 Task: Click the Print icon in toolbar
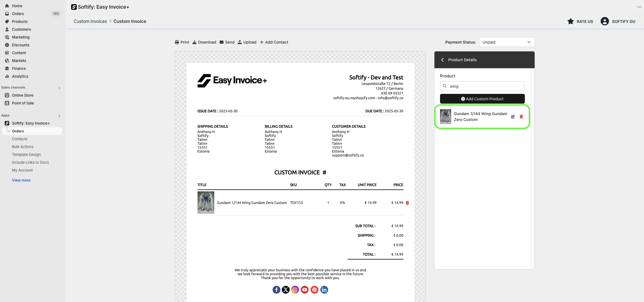click(x=177, y=42)
